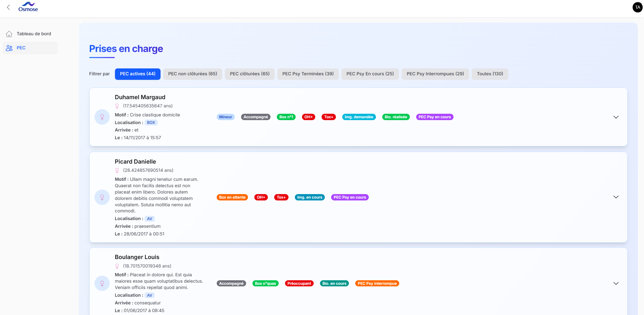Click the female symbol beside Picard's age
The image size is (644, 315).
coord(117,170)
